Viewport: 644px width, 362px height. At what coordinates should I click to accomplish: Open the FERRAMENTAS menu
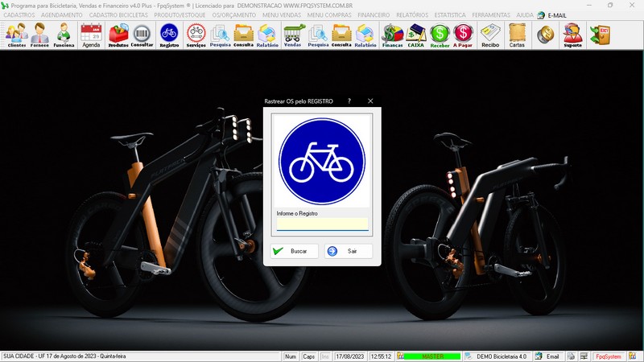coord(491,15)
